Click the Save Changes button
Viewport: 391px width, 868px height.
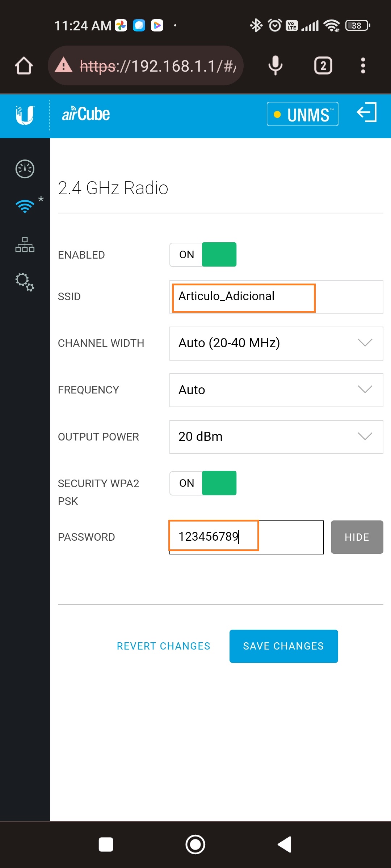pyautogui.click(x=283, y=646)
